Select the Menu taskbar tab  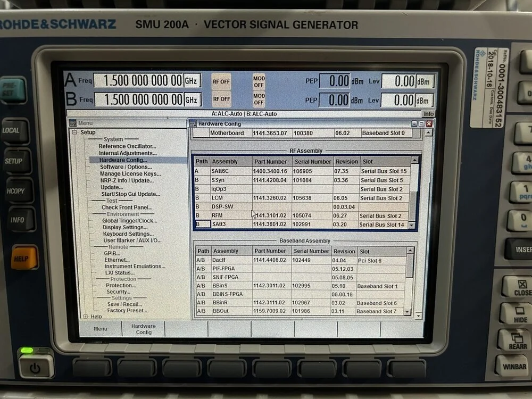coord(101,329)
